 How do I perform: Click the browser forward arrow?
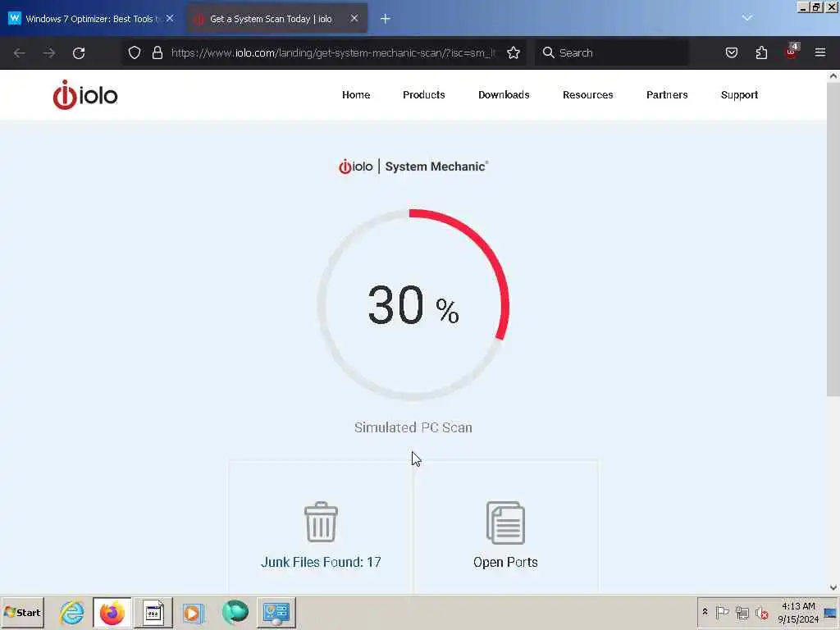48,53
